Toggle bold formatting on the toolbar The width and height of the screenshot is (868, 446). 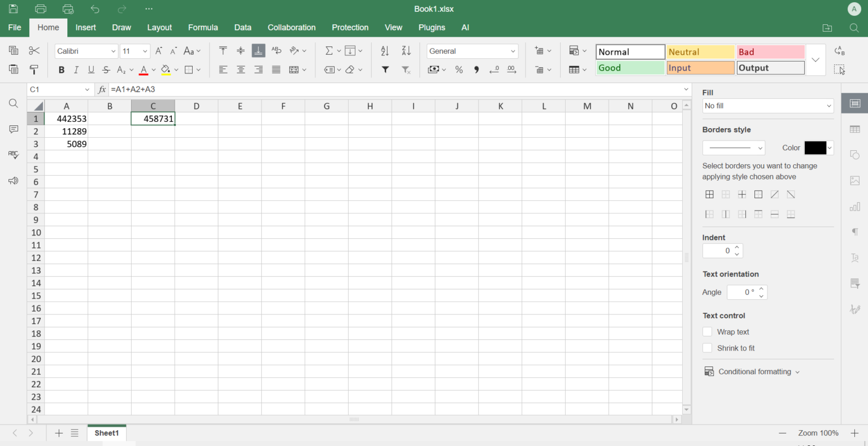[x=61, y=69]
